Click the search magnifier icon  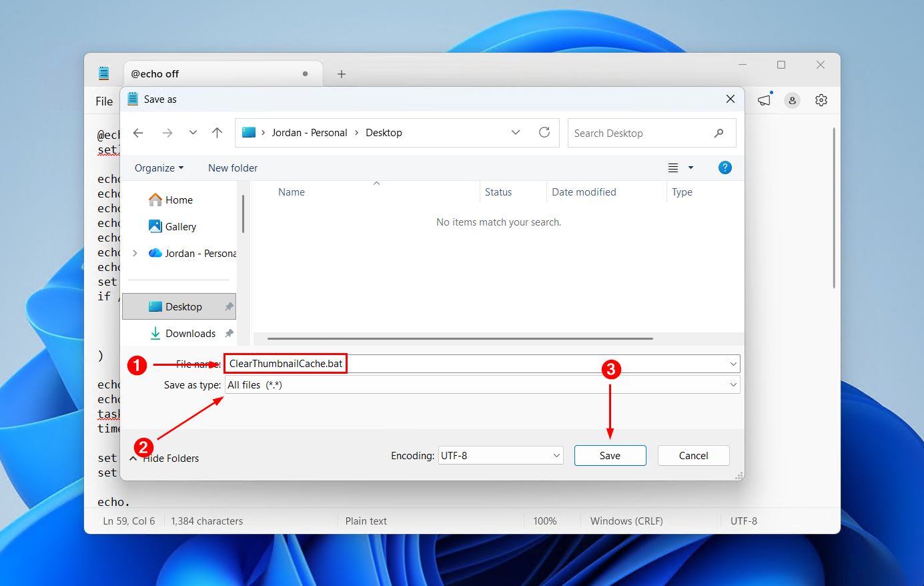click(x=719, y=133)
